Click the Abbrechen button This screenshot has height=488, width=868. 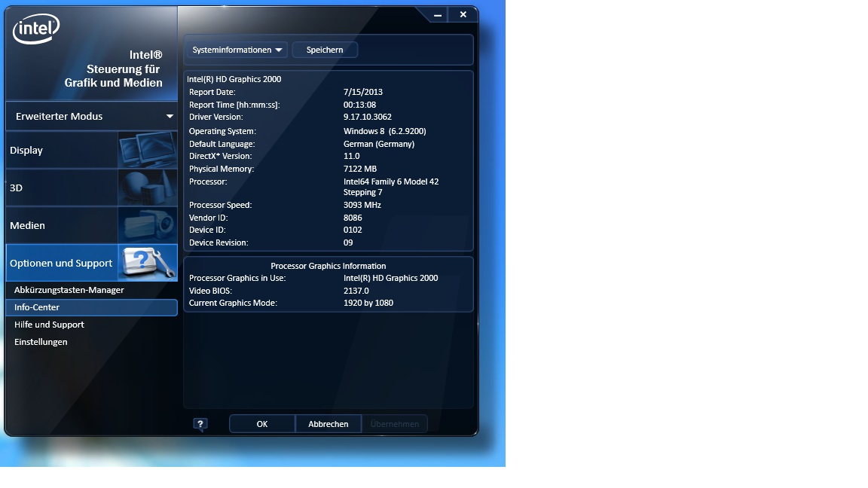point(329,424)
